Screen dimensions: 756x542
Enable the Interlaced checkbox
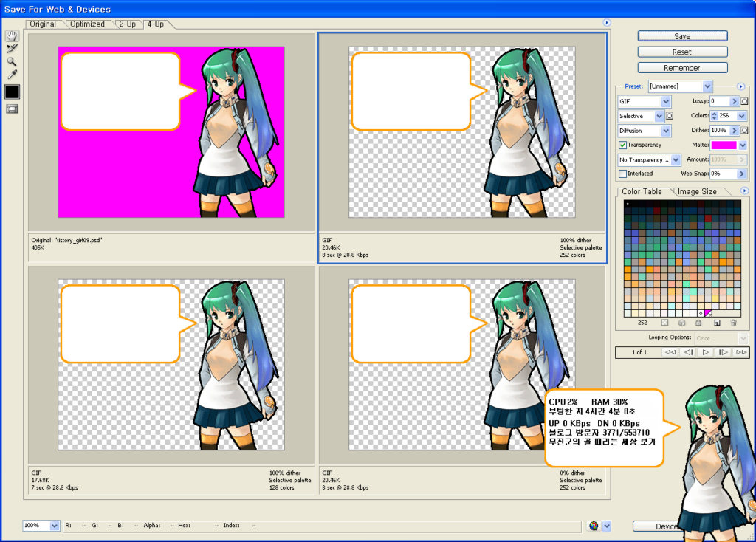click(622, 174)
